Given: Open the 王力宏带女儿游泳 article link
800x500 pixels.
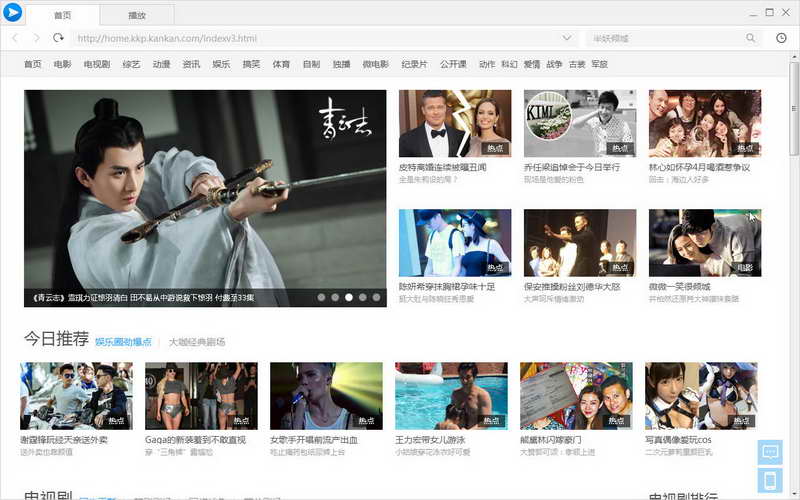Looking at the screenshot, I should pos(432,440).
